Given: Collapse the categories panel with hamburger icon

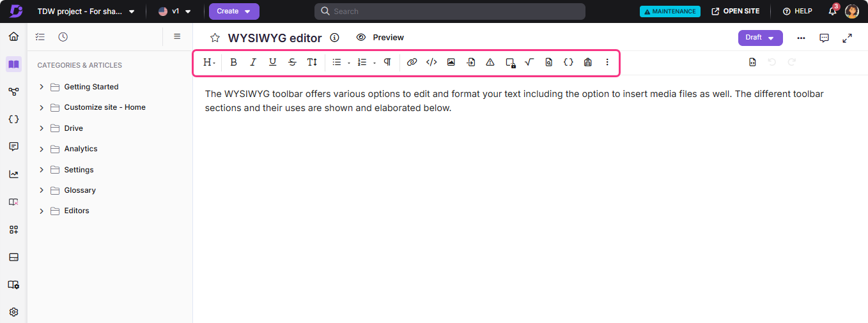Looking at the screenshot, I should (177, 36).
